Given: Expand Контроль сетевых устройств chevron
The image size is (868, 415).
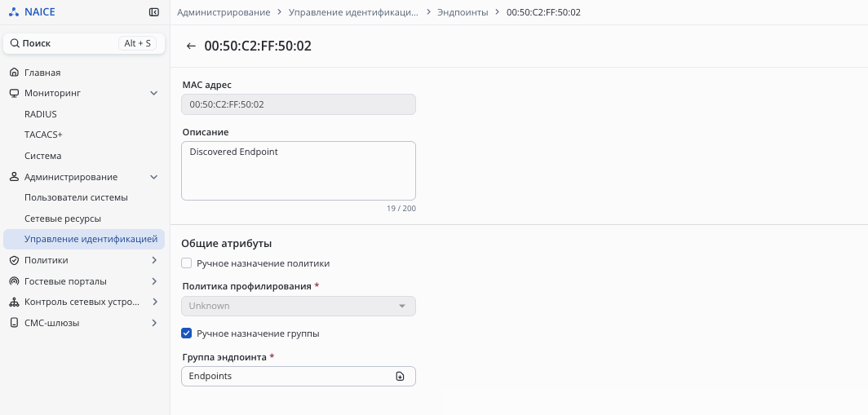Looking at the screenshot, I should (154, 302).
